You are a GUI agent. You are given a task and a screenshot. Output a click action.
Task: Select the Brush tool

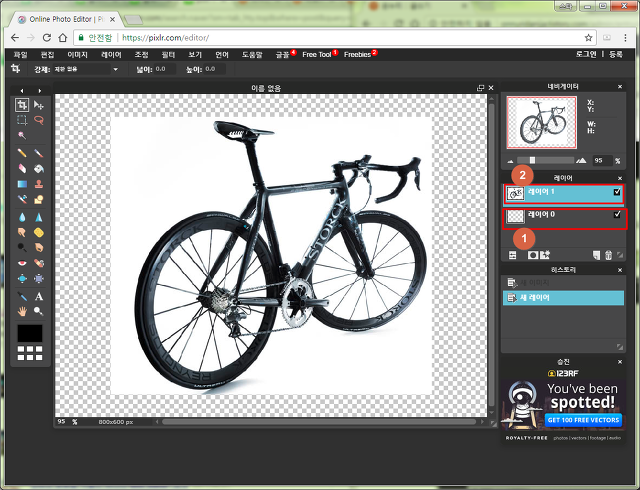point(39,153)
